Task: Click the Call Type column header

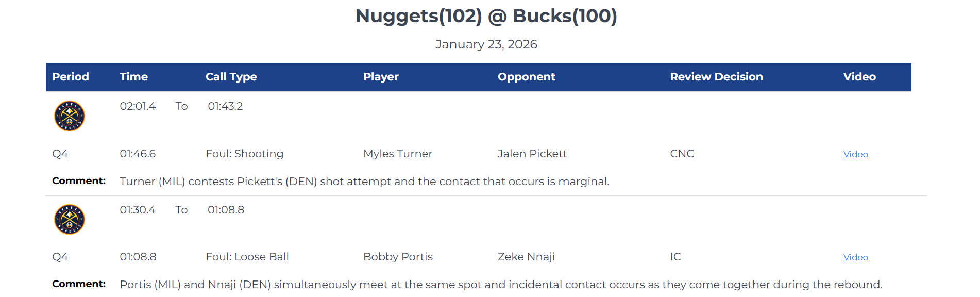Action: pos(231,77)
